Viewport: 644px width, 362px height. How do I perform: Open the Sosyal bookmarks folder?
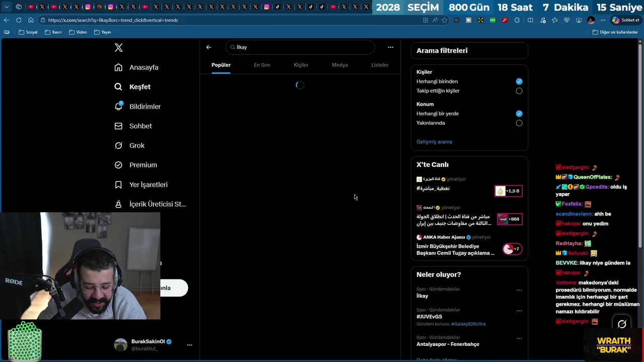(x=28, y=32)
